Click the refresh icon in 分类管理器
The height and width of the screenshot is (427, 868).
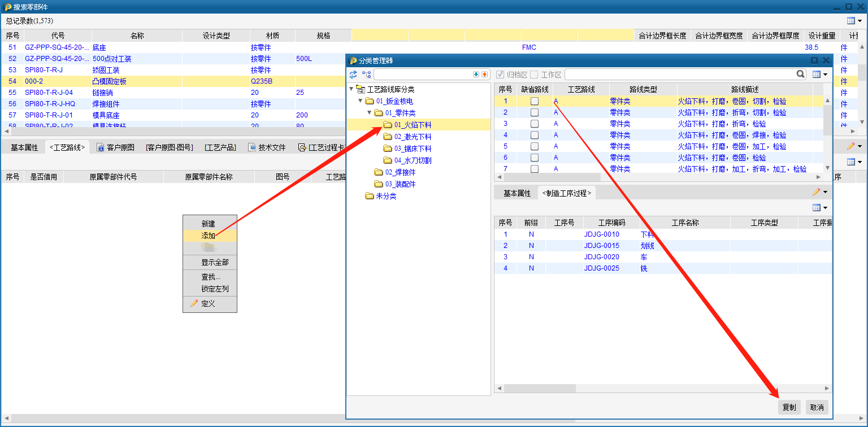click(354, 75)
